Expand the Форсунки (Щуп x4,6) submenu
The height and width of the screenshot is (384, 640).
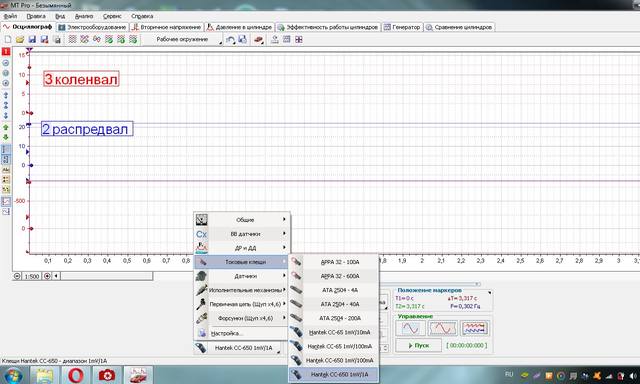242,318
